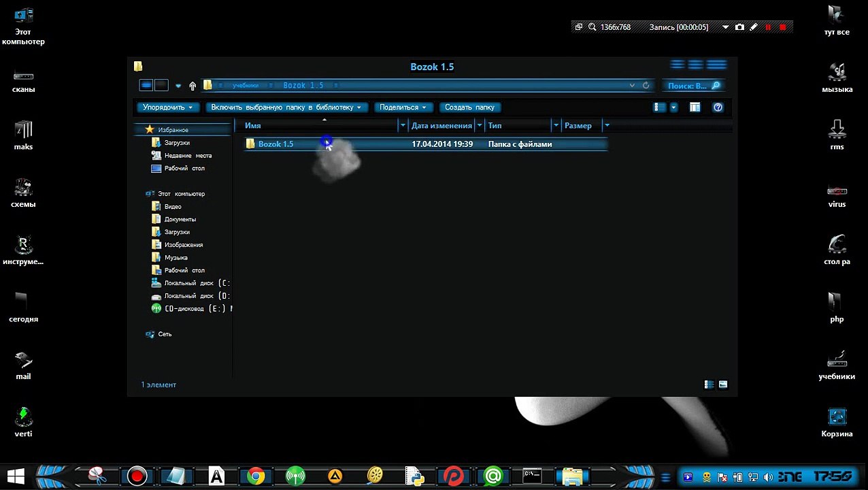Screen dimensions: 868x490
Task: Open the command prompt taskbar icon
Action: pyautogui.click(x=532, y=476)
